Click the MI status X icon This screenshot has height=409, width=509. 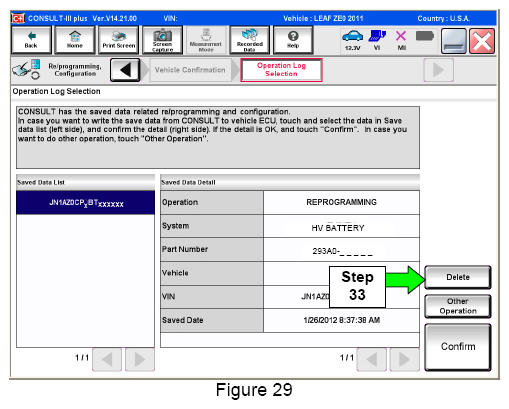click(401, 40)
